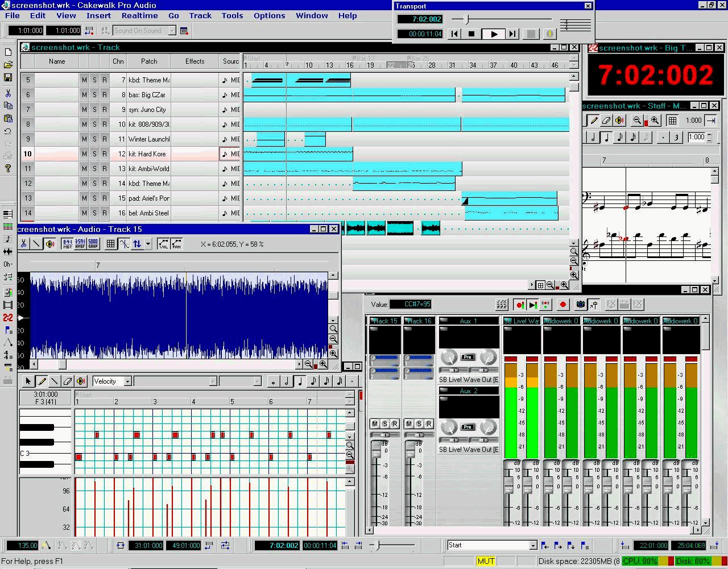
Task: Open Staff view using the note icon in left toolbar
Action: pyautogui.click(x=8, y=239)
